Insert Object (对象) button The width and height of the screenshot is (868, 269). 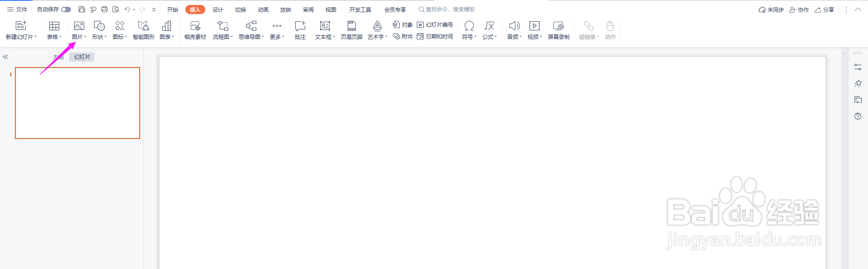coord(403,25)
